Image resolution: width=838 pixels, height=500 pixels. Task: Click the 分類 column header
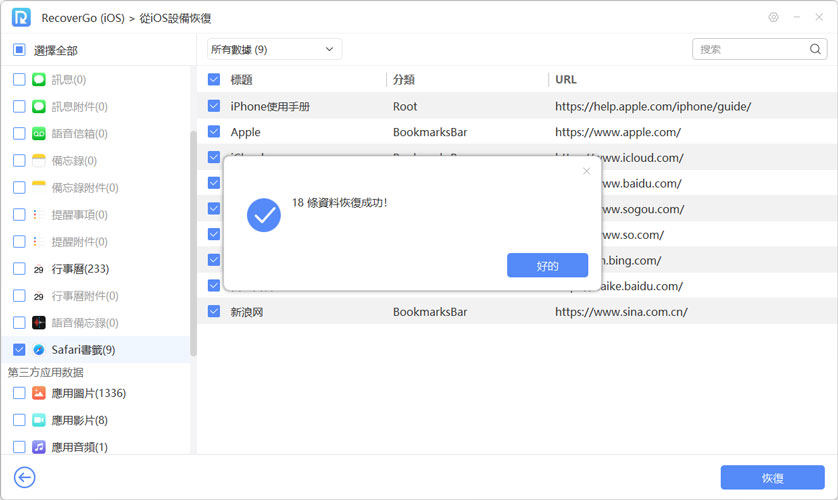404,80
